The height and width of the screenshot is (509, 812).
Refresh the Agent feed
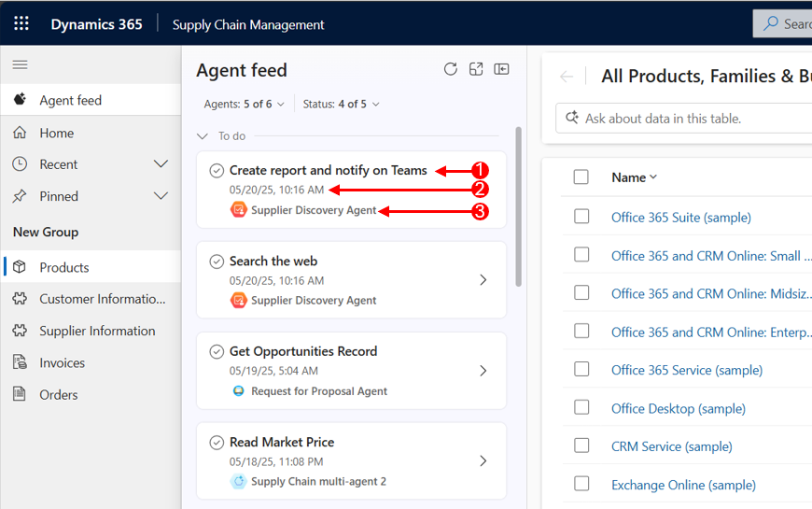click(451, 69)
